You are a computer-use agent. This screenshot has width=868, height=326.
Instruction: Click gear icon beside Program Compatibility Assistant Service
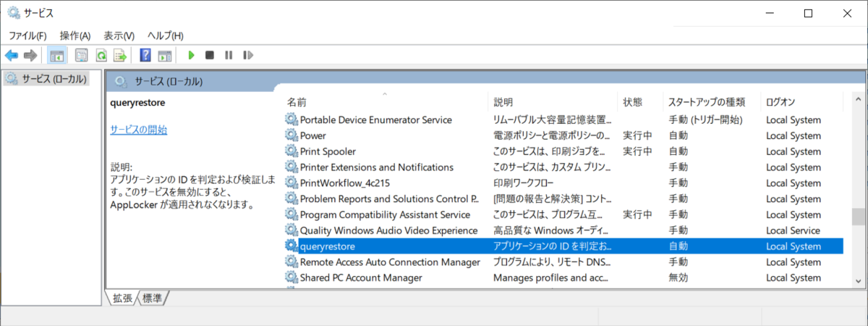point(292,214)
